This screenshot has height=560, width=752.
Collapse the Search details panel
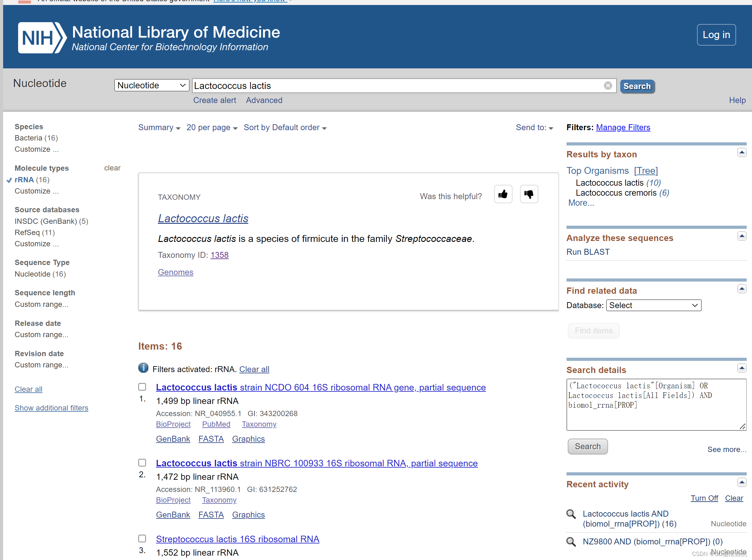[x=741, y=368]
